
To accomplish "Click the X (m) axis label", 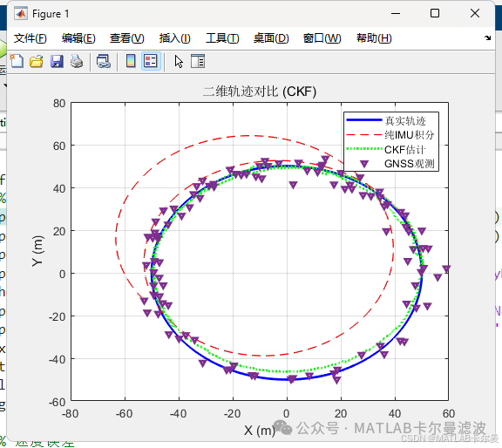I will pos(260,431).
